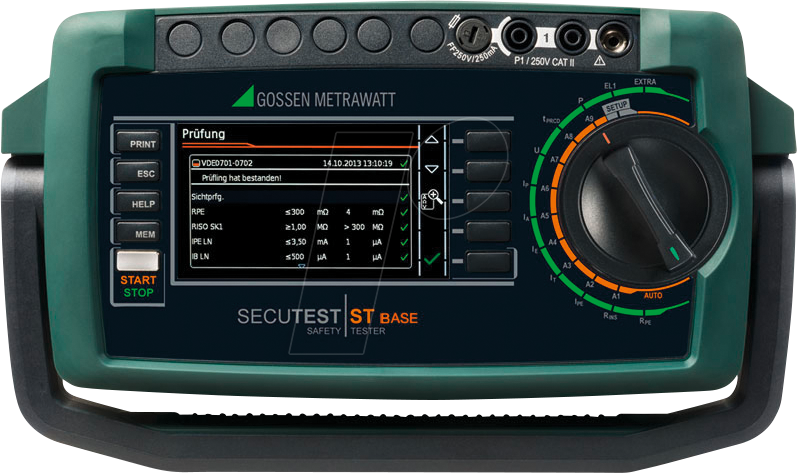Tap the scroll-down triangle icon on screen
The height and width of the screenshot is (473, 798).
(432, 169)
